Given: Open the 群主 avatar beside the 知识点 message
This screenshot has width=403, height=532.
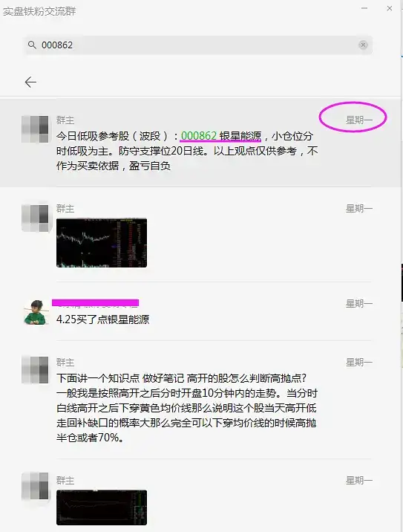Looking at the screenshot, I should coord(35,369).
